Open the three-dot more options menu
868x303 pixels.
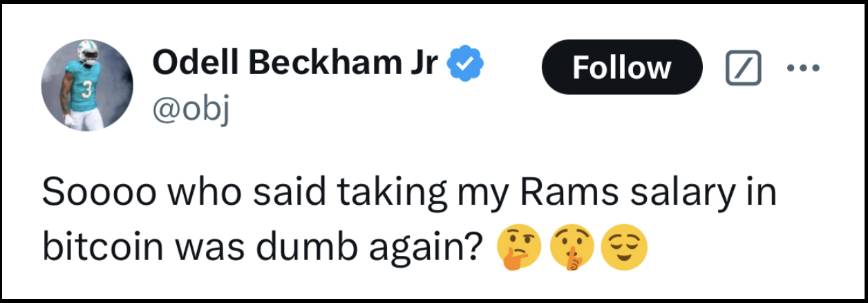pos(802,68)
